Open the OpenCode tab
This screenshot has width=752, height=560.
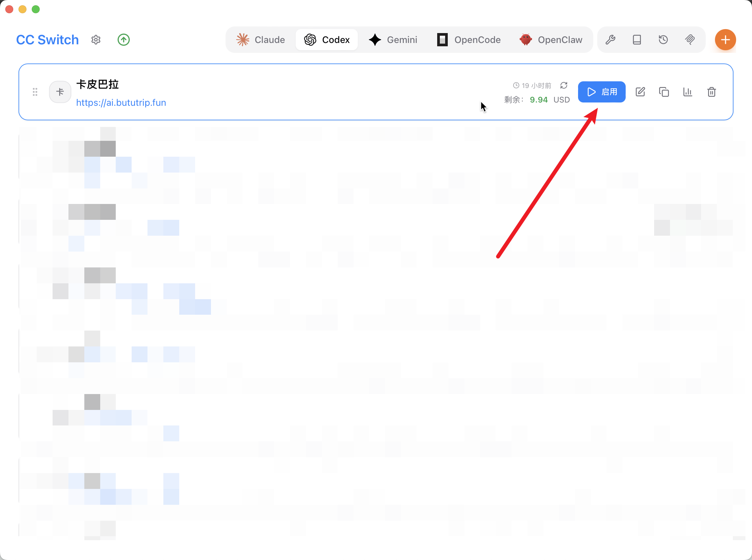tap(469, 40)
